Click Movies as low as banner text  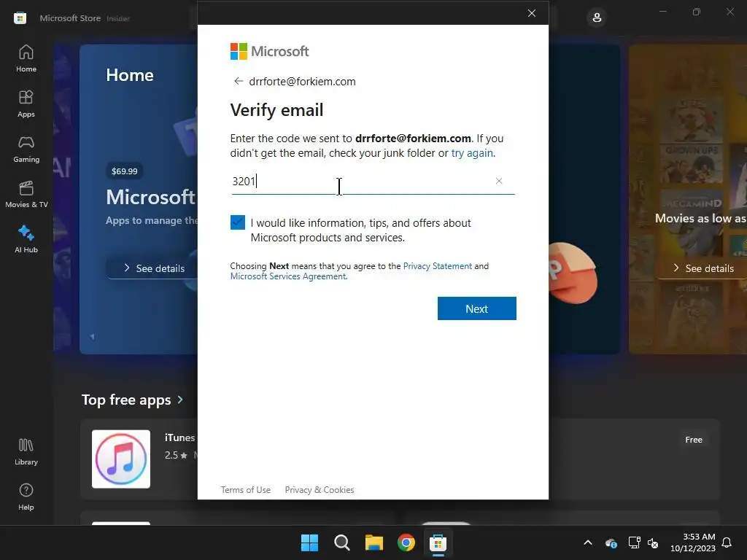pos(700,218)
